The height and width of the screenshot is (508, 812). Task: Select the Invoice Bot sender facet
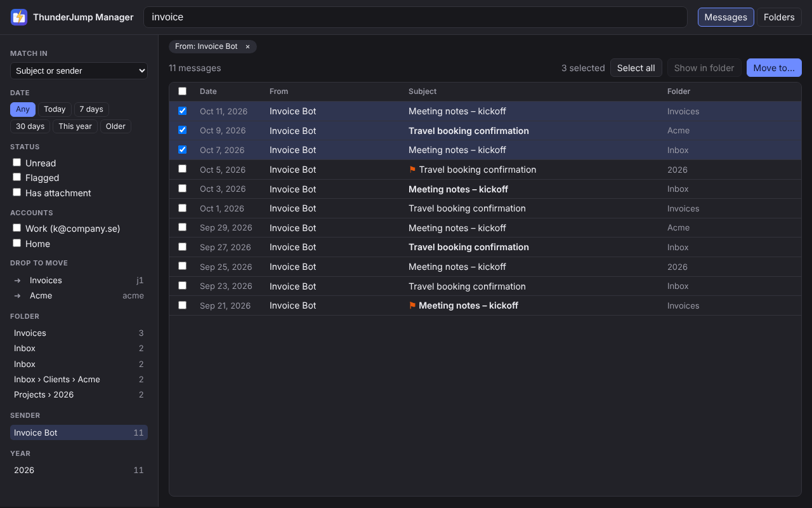79,432
